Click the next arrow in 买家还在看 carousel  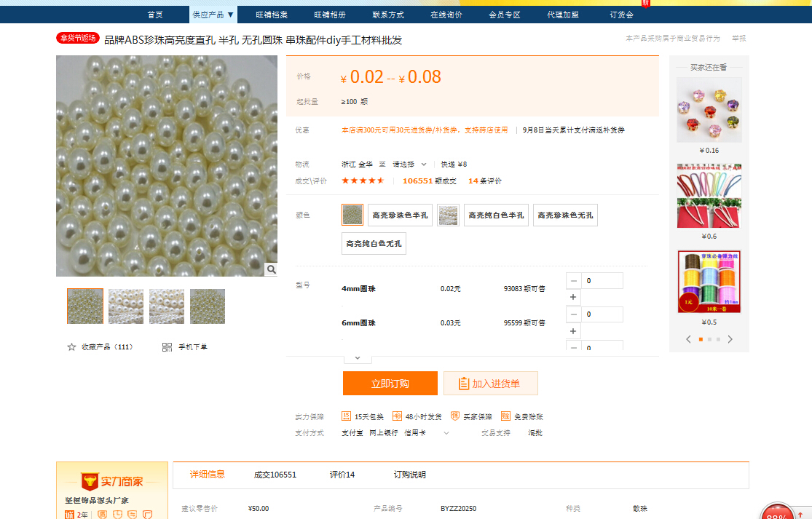click(730, 339)
